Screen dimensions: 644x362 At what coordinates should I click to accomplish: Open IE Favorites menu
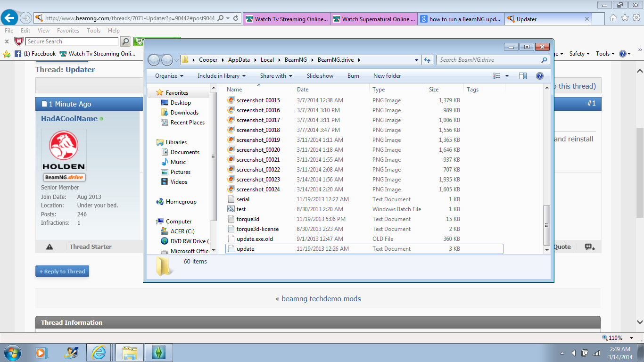coord(68,31)
